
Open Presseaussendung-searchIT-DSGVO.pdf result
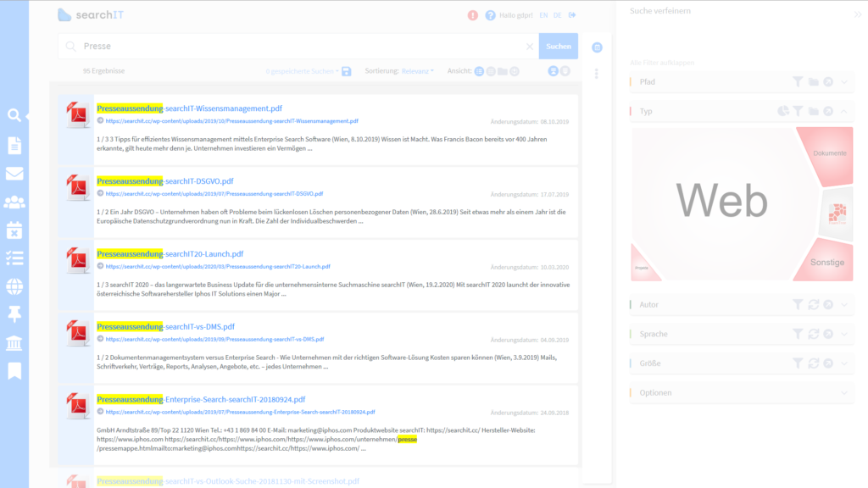coord(165,181)
